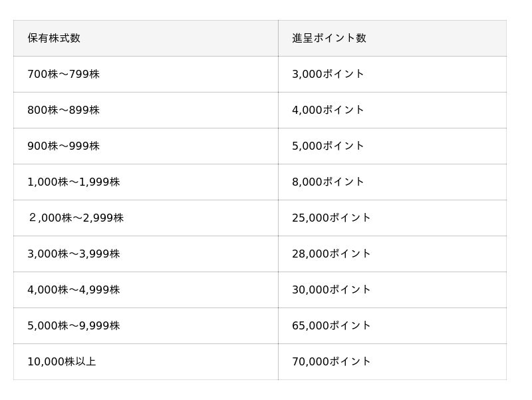This screenshot has height=400, width=532.
Task: Select the 700株～799株 cell
Action: [146, 74]
